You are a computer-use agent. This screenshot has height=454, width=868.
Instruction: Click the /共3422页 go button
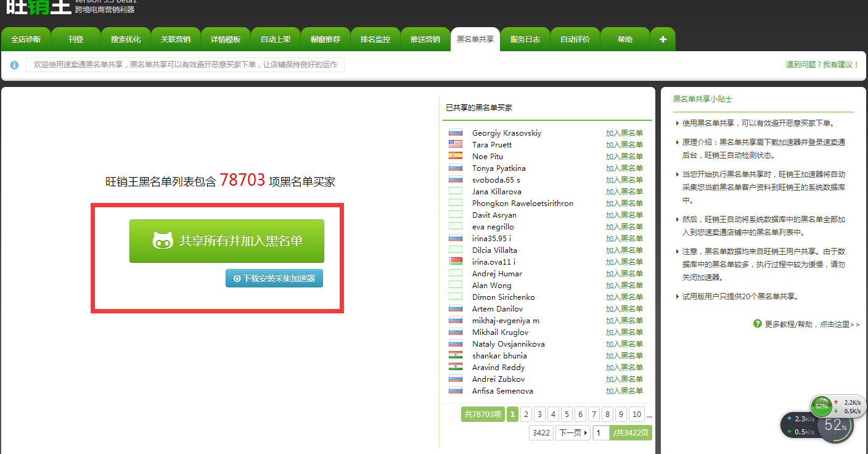631,433
